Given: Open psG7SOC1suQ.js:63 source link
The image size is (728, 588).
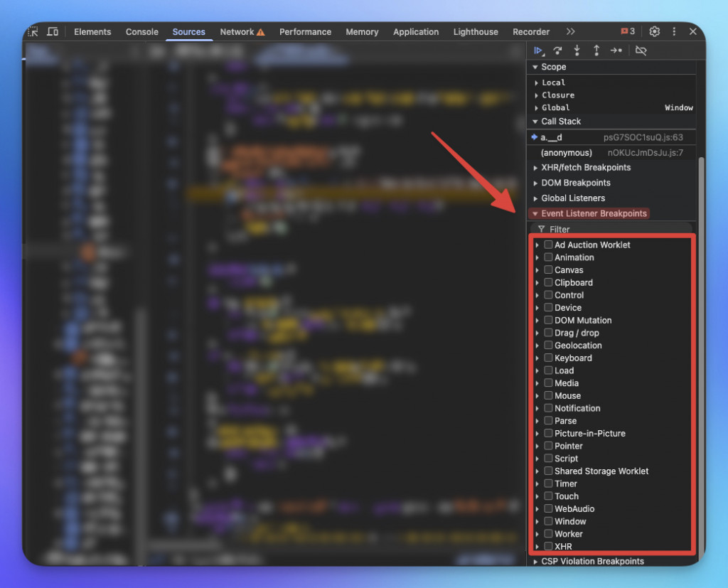Looking at the screenshot, I should 643,137.
